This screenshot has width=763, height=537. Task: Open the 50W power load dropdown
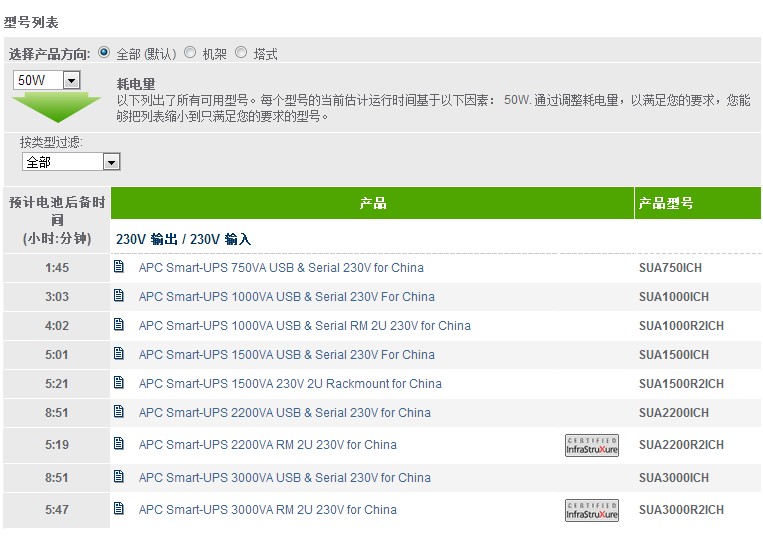click(47, 80)
